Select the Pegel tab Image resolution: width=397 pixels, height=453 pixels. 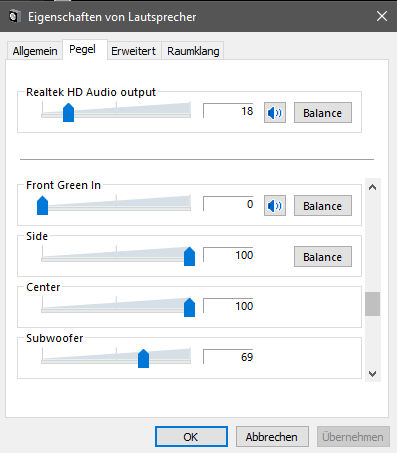[82, 49]
